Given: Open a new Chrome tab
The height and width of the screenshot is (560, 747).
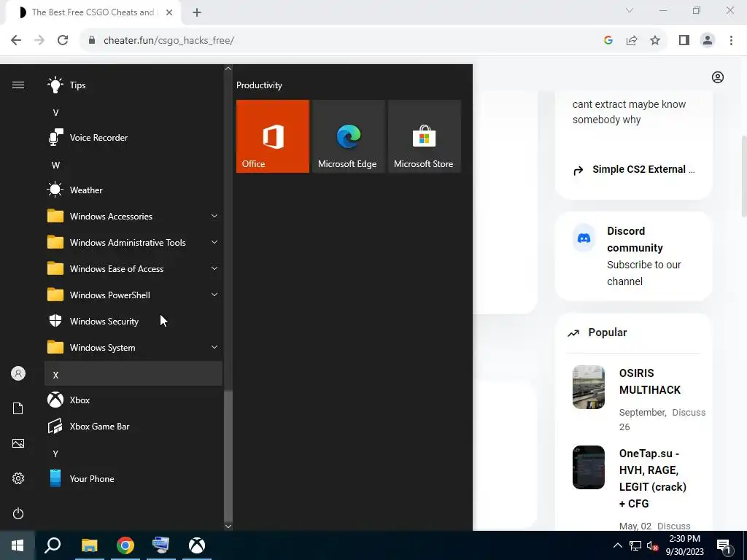Looking at the screenshot, I should 197,12.
